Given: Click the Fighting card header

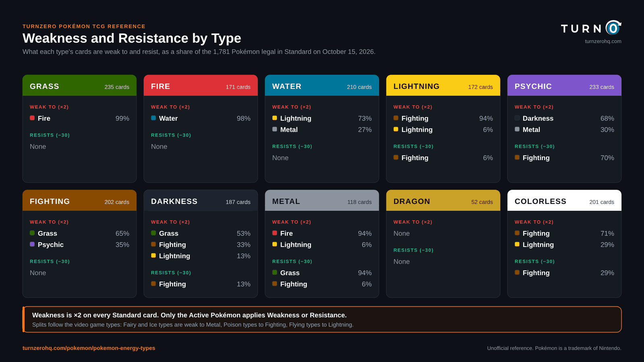Looking at the screenshot, I should point(80,200).
